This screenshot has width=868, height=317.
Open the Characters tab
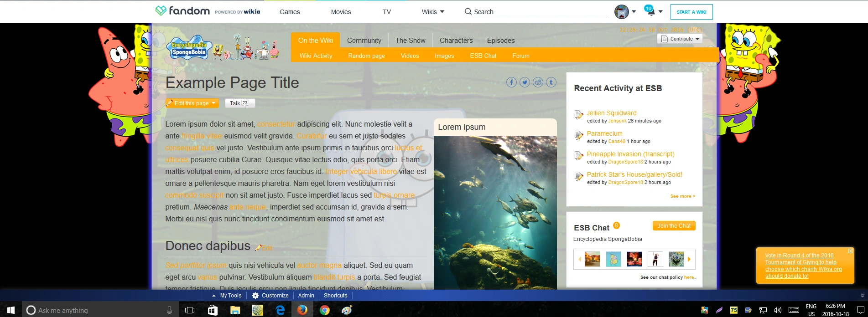coord(456,40)
